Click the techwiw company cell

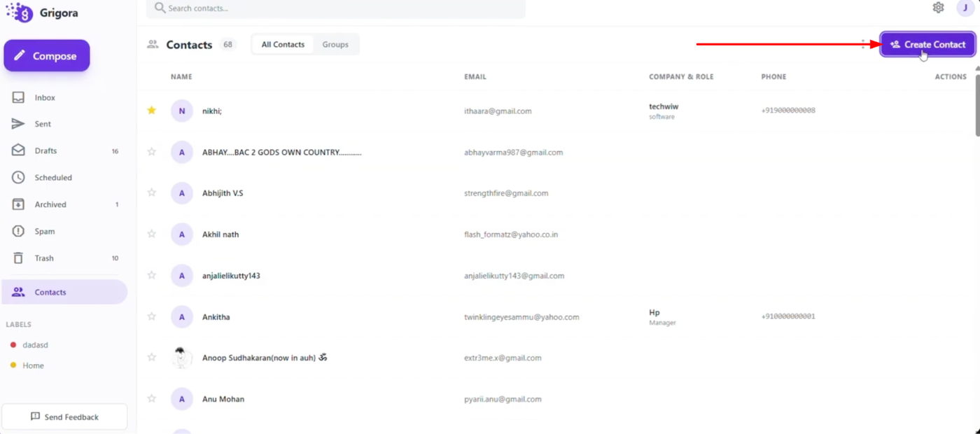pyautogui.click(x=664, y=111)
